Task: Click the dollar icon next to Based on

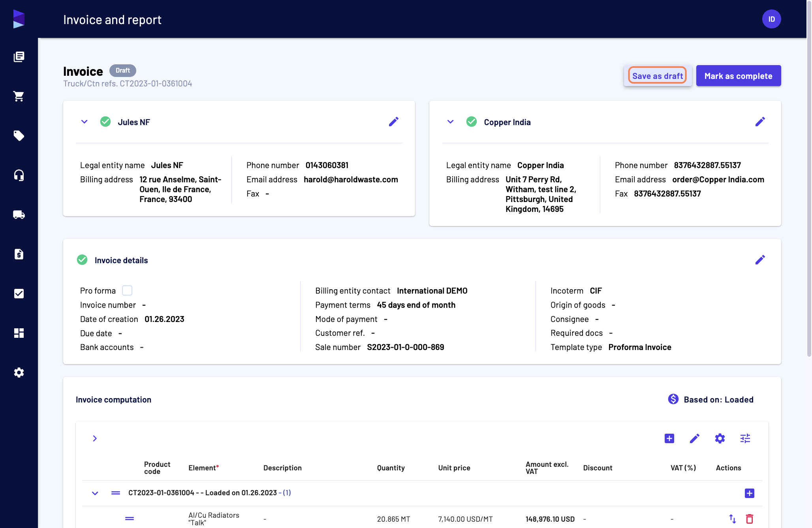Action: click(673, 399)
